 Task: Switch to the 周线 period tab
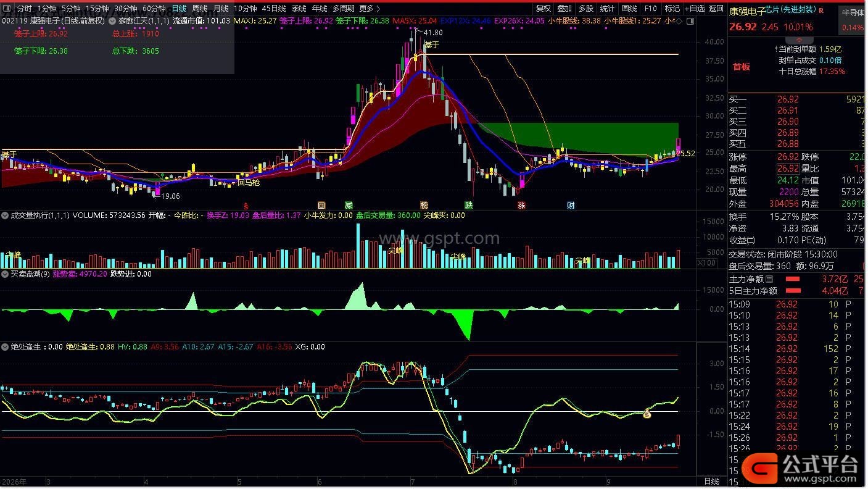pyautogui.click(x=199, y=9)
